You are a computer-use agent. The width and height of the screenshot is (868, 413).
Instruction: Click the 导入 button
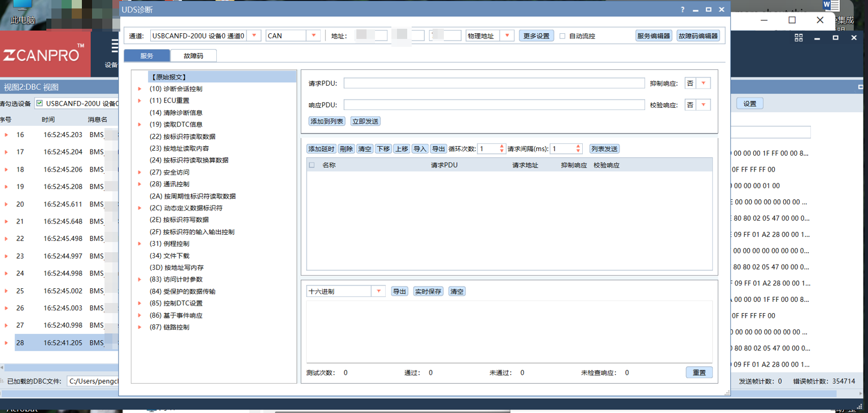coord(420,149)
